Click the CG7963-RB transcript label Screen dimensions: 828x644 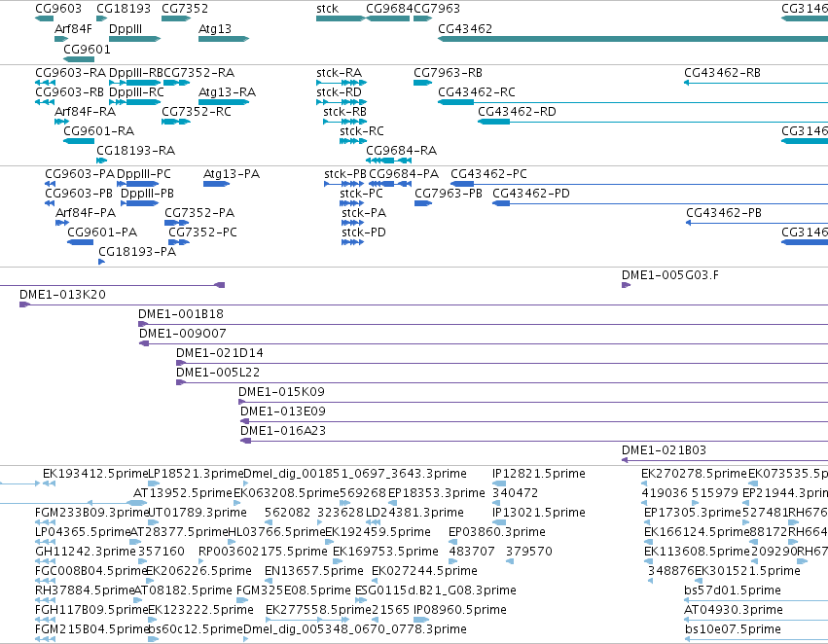pyautogui.click(x=448, y=72)
